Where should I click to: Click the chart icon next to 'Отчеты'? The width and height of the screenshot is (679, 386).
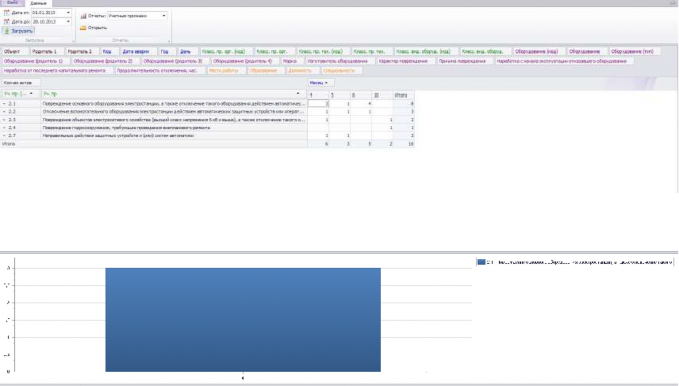pyautogui.click(x=83, y=16)
